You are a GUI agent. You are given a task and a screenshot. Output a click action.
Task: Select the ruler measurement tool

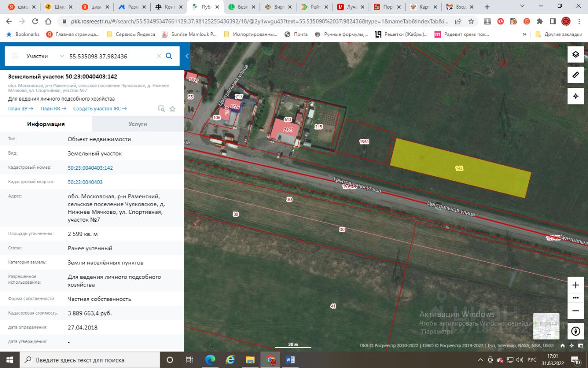[576, 75]
